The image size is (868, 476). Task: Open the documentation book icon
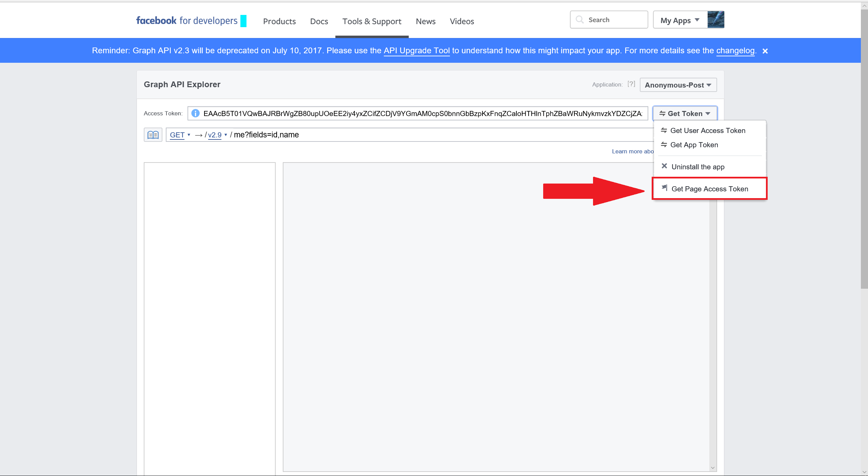tap(153, 135)
